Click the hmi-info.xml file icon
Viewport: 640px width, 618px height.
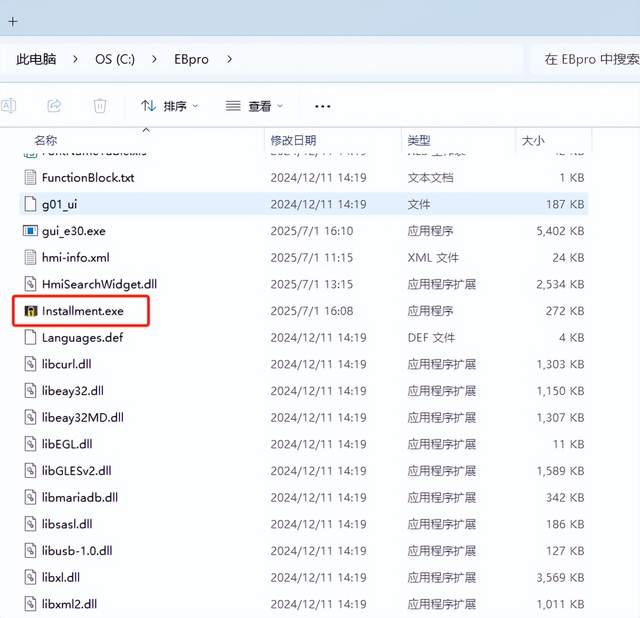(31, 257)
